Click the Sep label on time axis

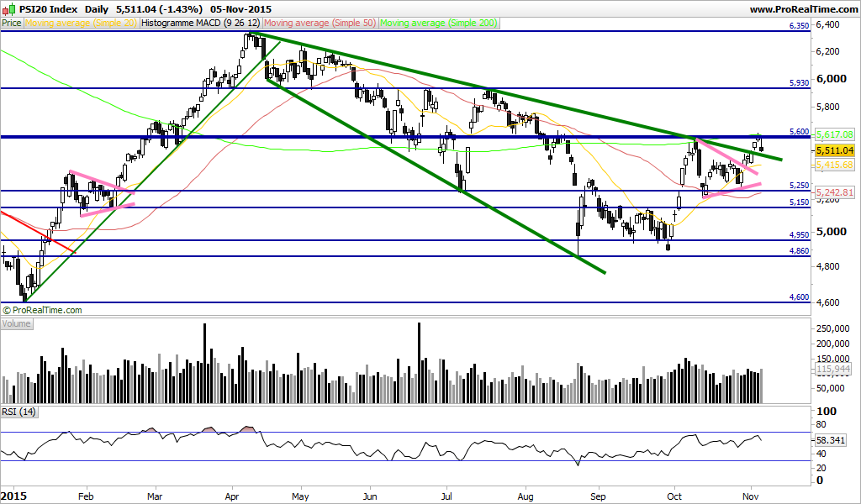click(598, 496)
